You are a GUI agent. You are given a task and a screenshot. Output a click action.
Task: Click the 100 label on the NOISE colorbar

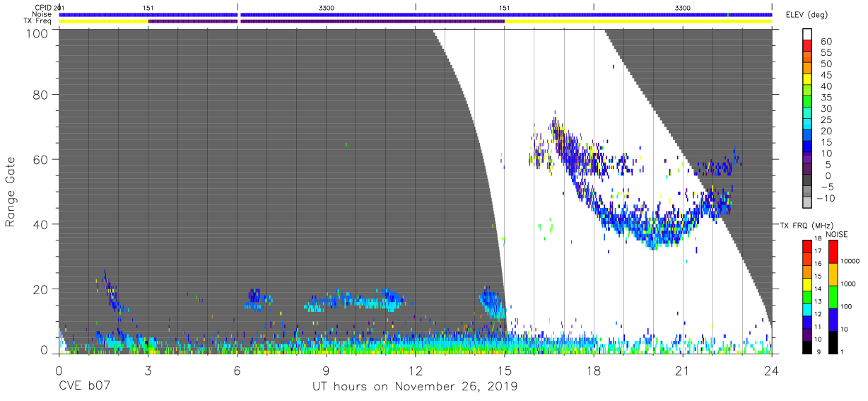pos(847,306)
